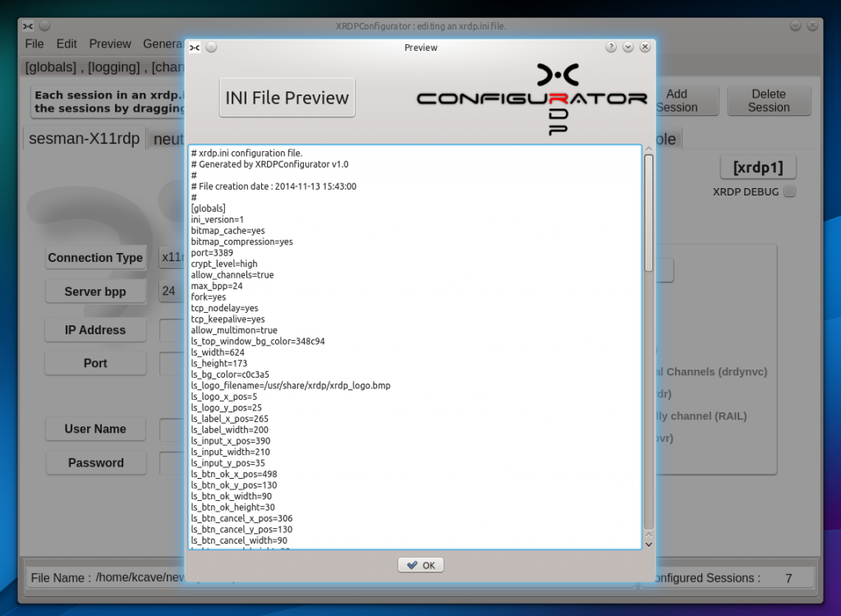Click the roll-down chevron on Preview dialog titlebar

(x=627, y=48)
